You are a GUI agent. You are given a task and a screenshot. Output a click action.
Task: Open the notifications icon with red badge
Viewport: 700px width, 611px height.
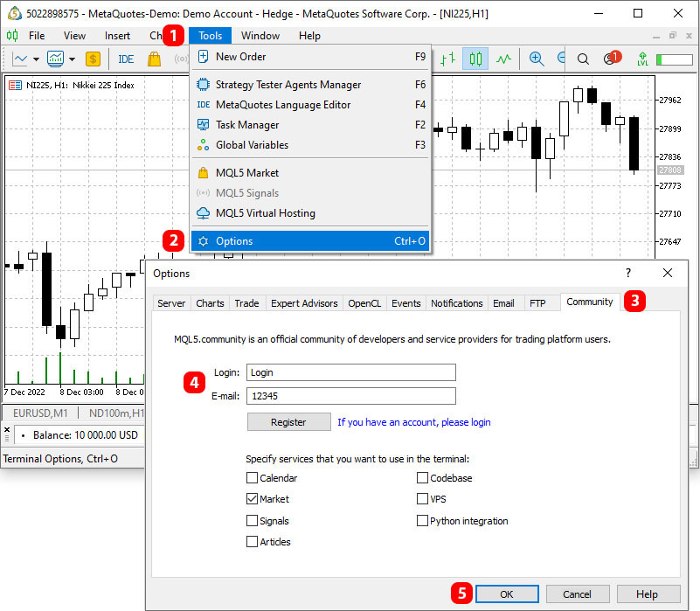tap(611, 58)
